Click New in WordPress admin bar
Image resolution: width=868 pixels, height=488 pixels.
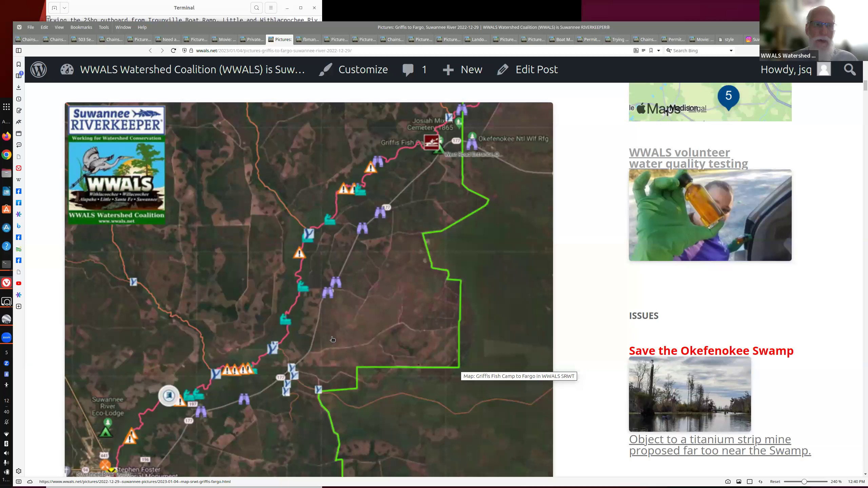click(x=462, y=69)
